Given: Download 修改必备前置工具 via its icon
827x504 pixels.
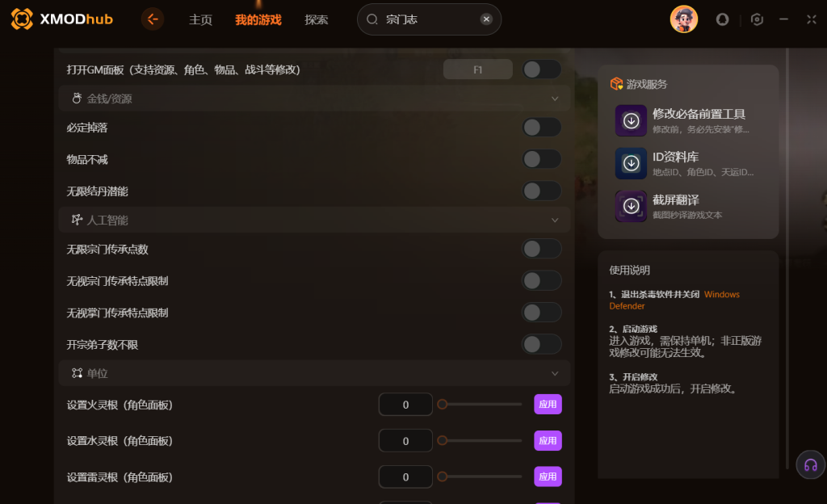Looking at the screenshot, I should pyautogui.click(x=631, y=120).
